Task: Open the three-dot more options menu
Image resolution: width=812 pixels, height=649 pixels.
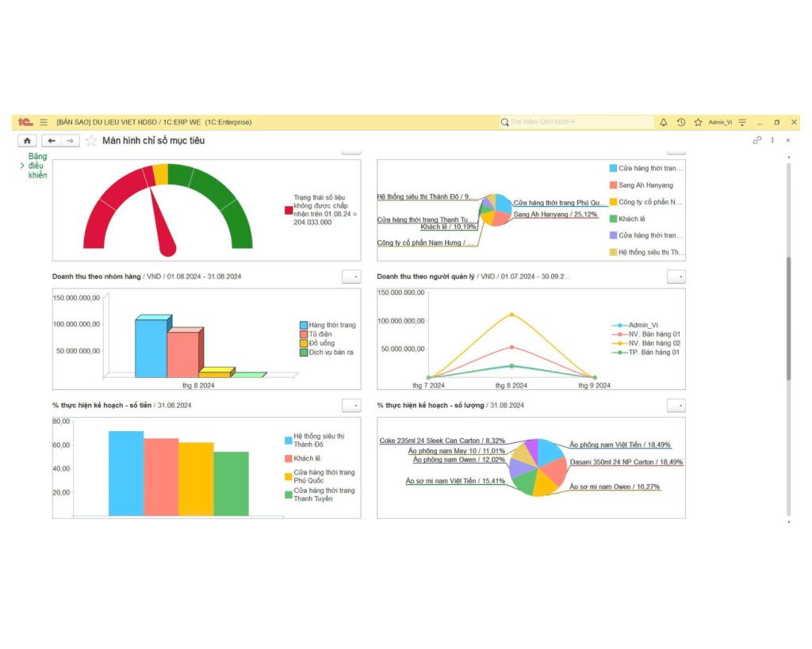Action: tap(772, 140)
